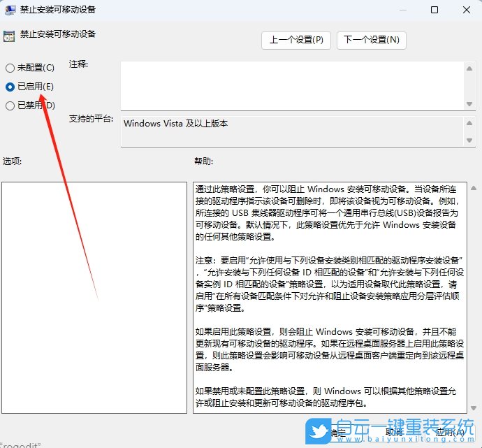Click the help paragraph starting 如果禁用或未配置
This screenshot has height=448, width=482.
click(x=326, y=397)
